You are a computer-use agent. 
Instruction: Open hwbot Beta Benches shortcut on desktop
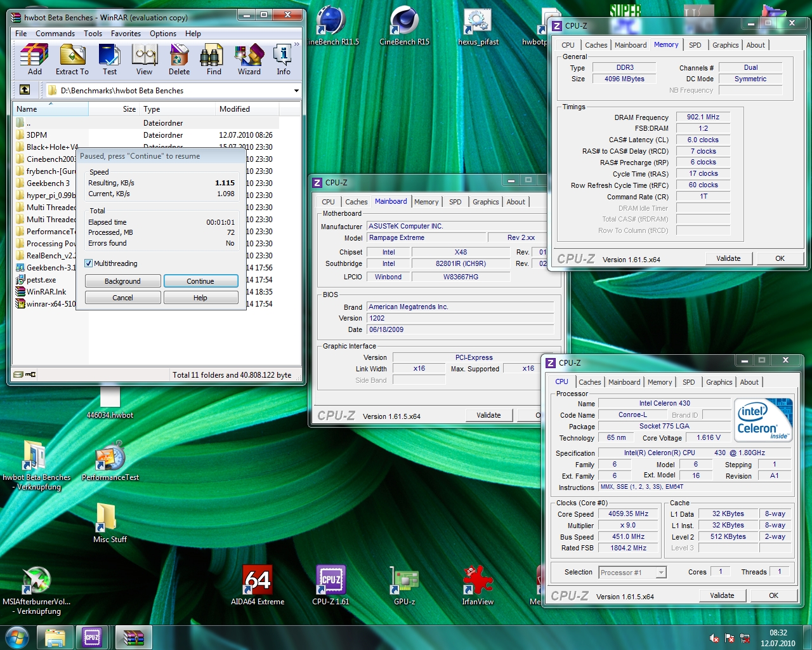click(x=36, y=466)
